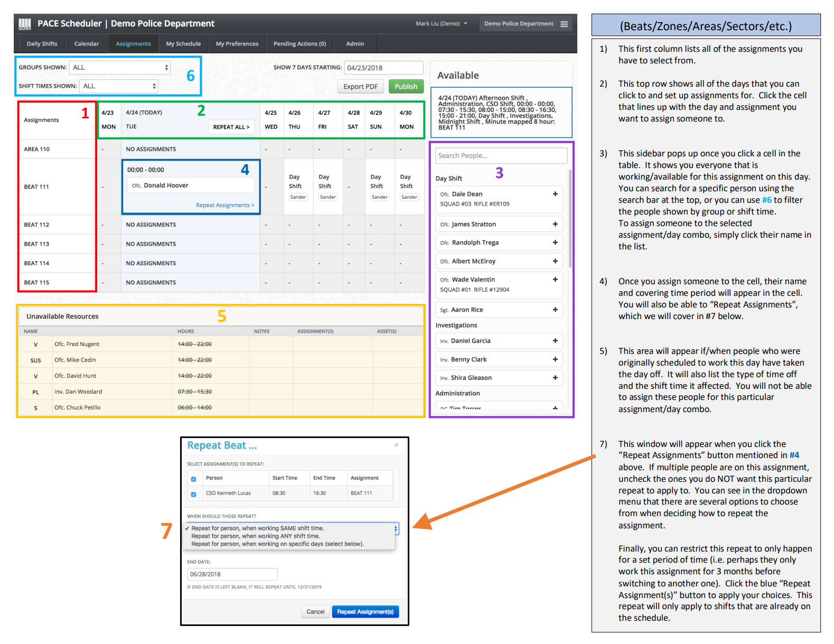Viewport: 834px width, 644px height.
Task: View Pending Actions (0) tab
Action: click(299, 44)
